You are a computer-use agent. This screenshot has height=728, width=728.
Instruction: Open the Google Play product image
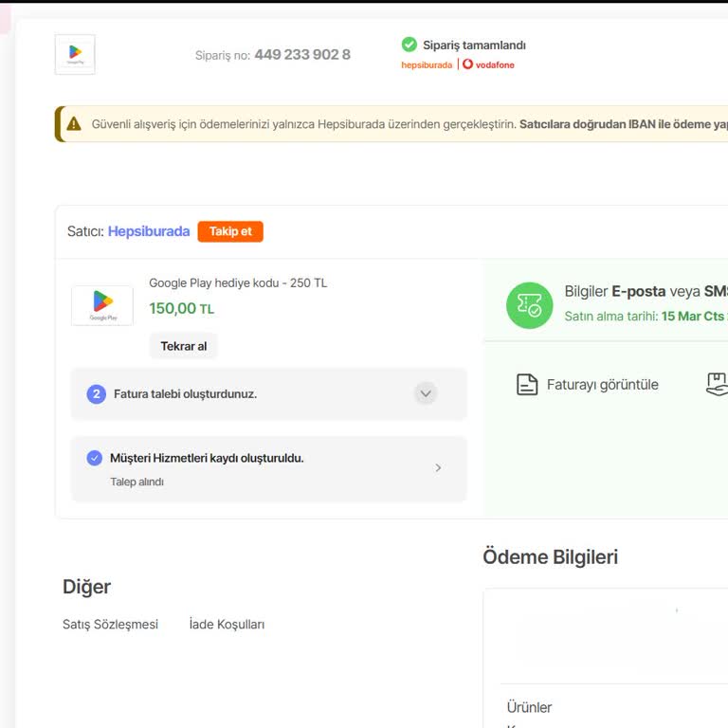pos(102,305)
